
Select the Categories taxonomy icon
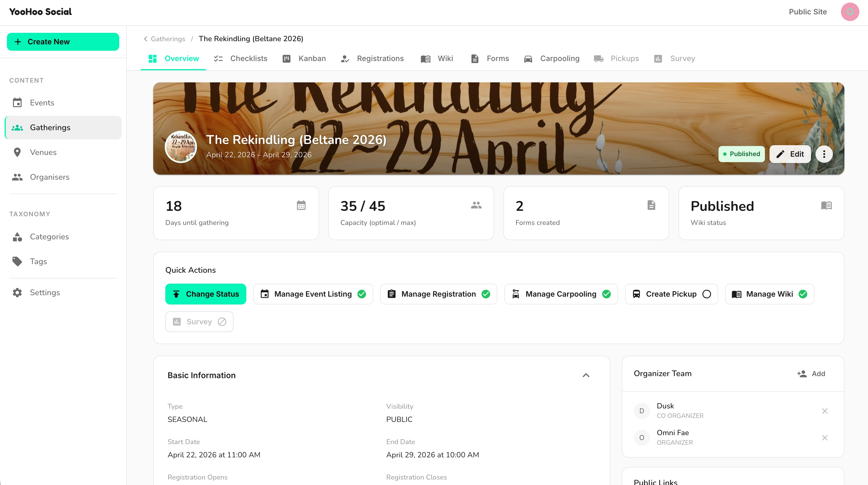click(17, 237)
